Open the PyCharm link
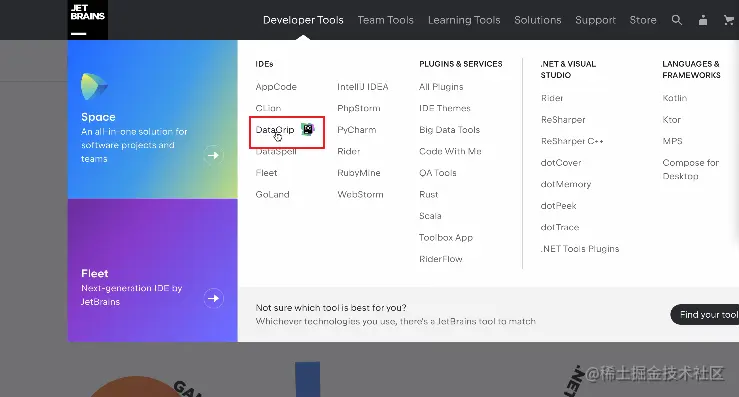This screenshot has height=397, width=739. tap(357, 130)
